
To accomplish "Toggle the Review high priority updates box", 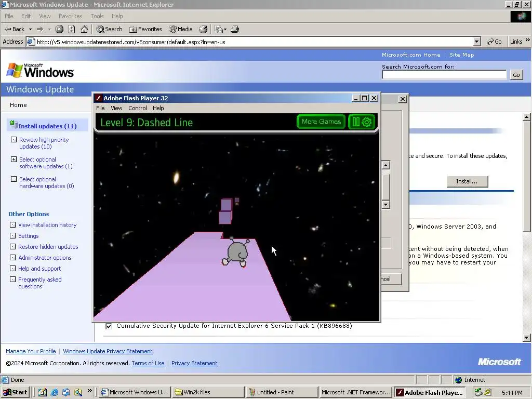I will [x=14, y=139].
